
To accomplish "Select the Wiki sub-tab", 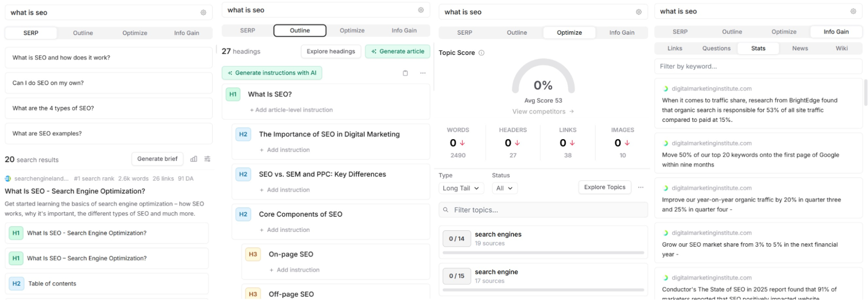I will coord(842,49).
